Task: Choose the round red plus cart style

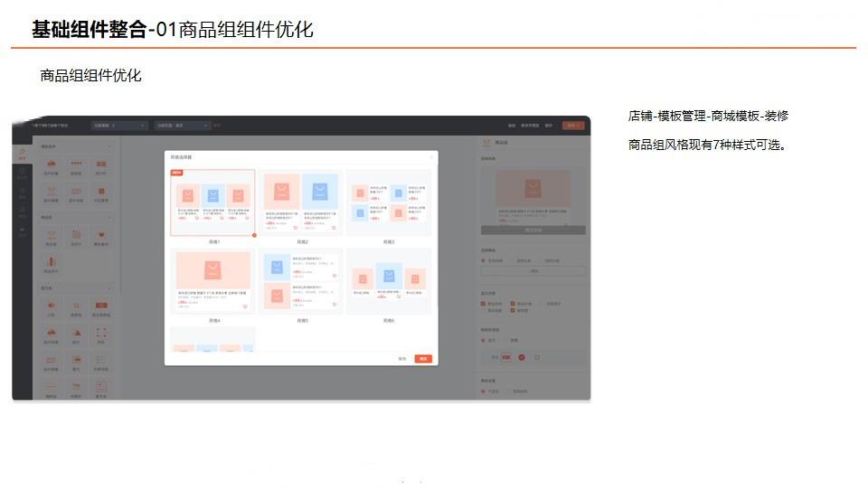Action: (x=522, y=358)
